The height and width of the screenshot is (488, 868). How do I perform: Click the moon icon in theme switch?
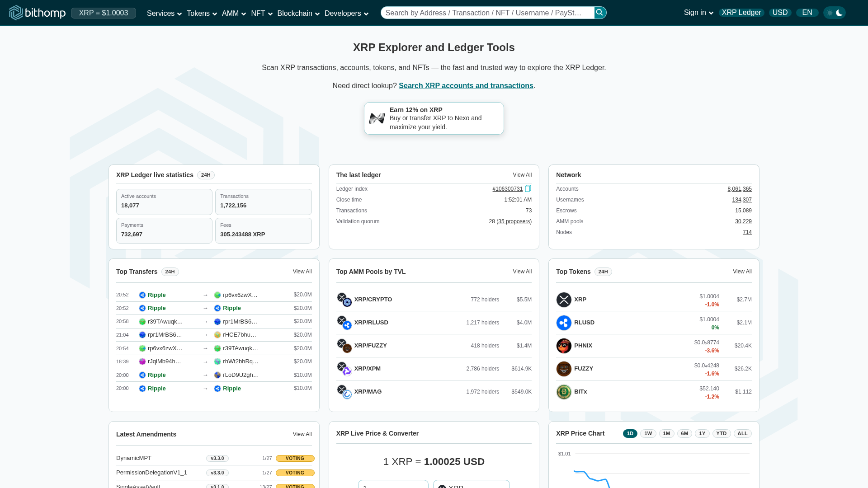click(x=840, y=13)
